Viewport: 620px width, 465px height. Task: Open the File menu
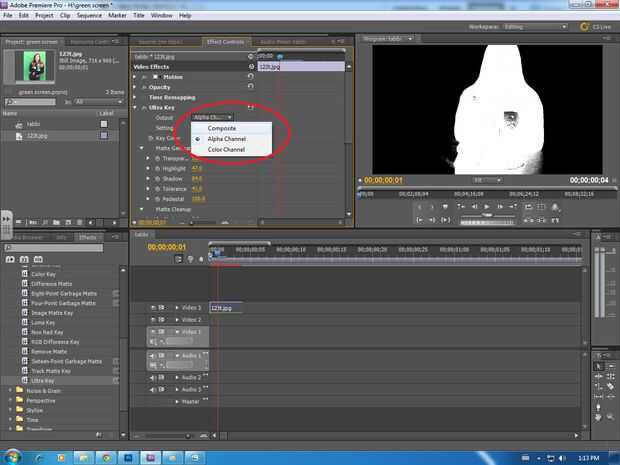tap(8, 15)
